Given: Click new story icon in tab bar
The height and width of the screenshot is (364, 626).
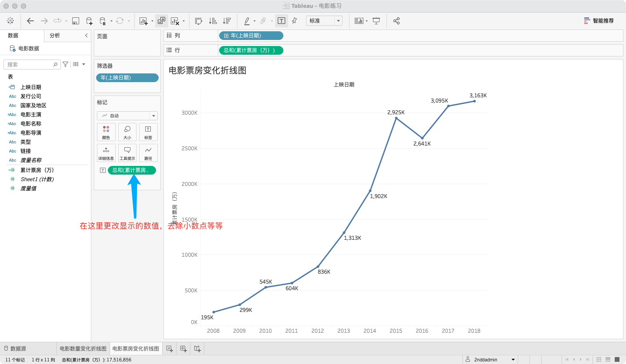Looking at the screenshot, I should pyautogui.click(x=197, y=348).
